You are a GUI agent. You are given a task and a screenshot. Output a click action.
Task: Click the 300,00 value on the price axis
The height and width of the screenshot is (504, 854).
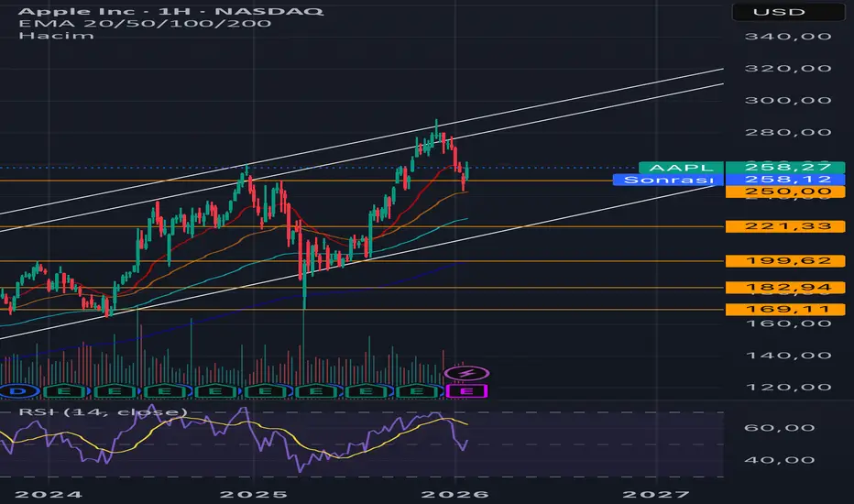coord(787,100)
